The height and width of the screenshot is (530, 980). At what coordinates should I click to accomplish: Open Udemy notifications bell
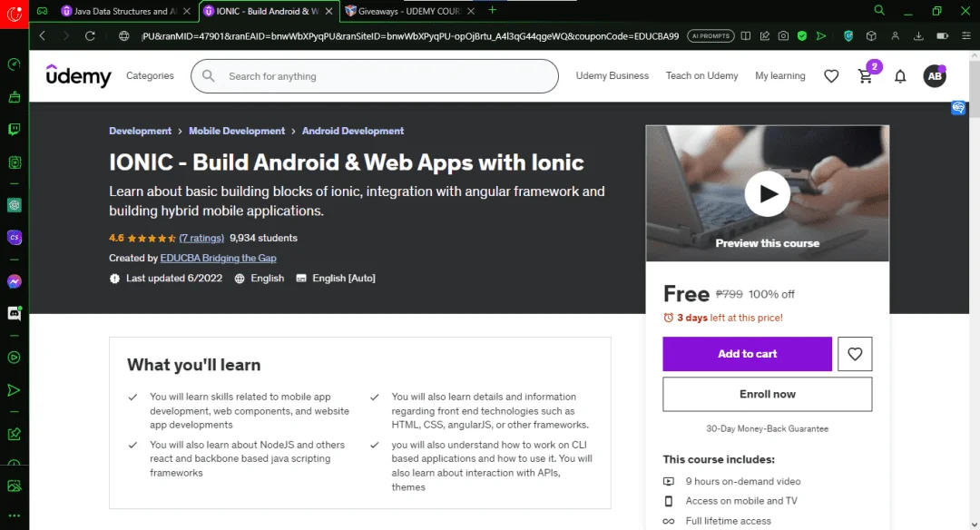pyautogui.click(x=900, y=76)
